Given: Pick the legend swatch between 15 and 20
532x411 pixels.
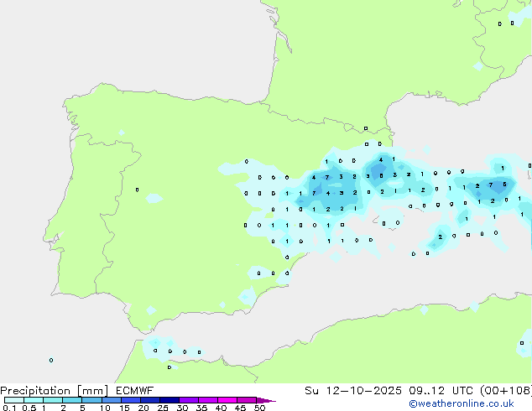Looking at the screenshot, I should pyautogui.click(x=131, y=400).
